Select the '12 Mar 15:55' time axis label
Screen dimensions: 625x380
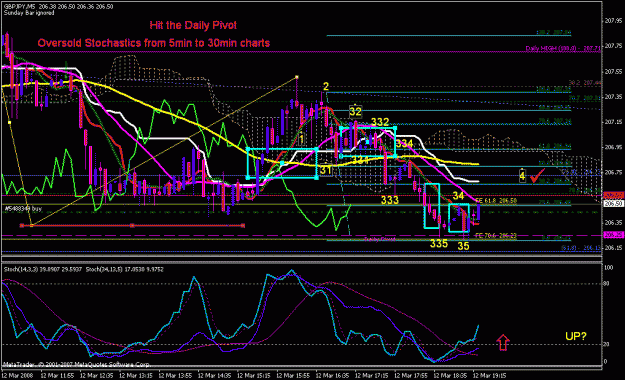(x=293, y=376)
